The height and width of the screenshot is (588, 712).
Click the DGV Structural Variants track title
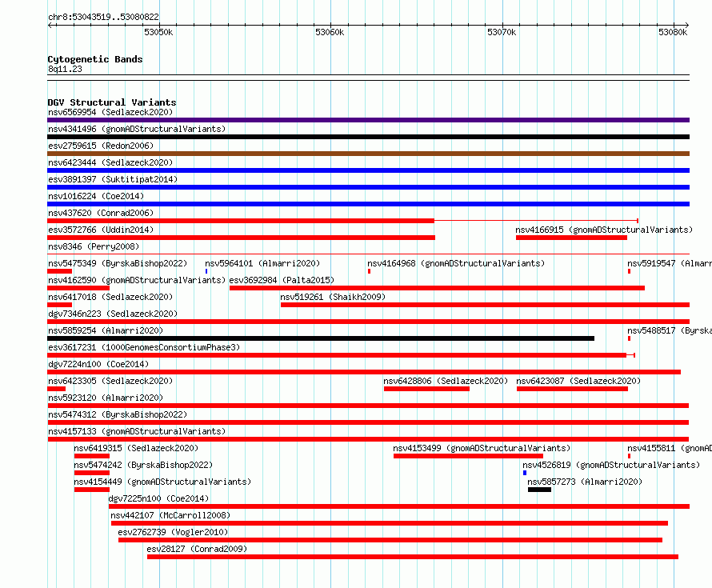[x=112, y=102]
